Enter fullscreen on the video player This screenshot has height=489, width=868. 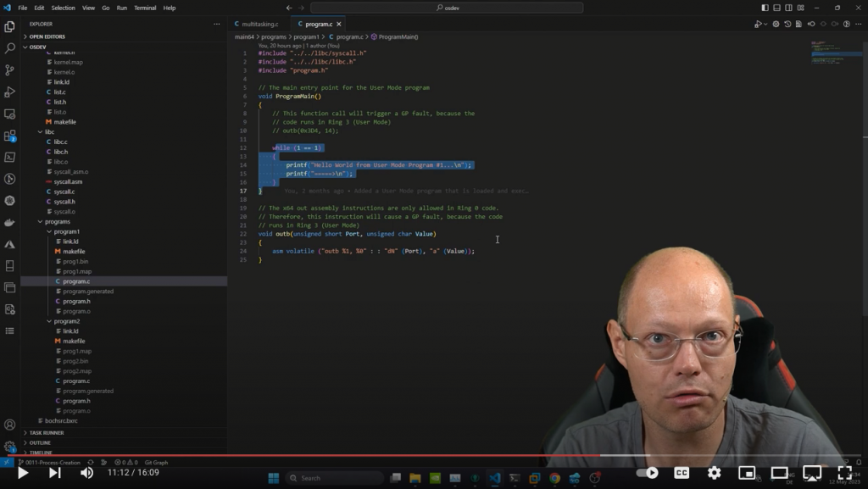tap(845, 472)
